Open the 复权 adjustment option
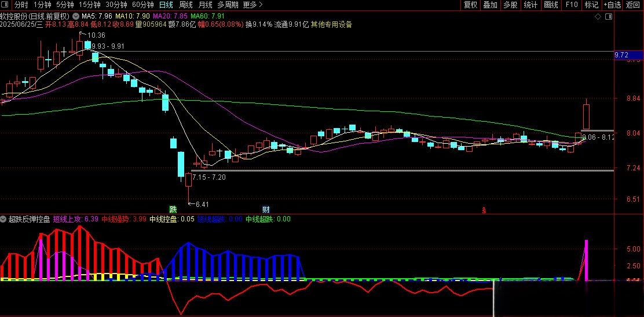The width and height of the screenshot is (644, 317). [x=471, y=5]
